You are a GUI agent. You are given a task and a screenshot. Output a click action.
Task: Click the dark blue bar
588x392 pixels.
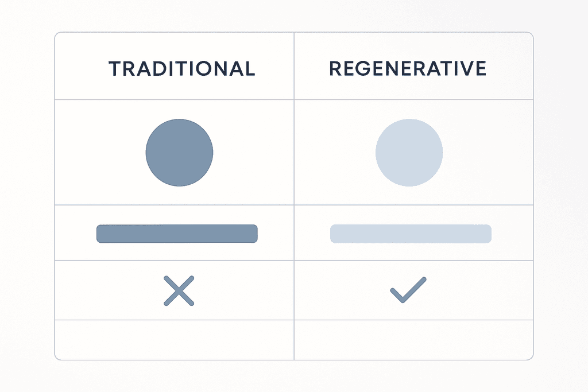[177, 234]
